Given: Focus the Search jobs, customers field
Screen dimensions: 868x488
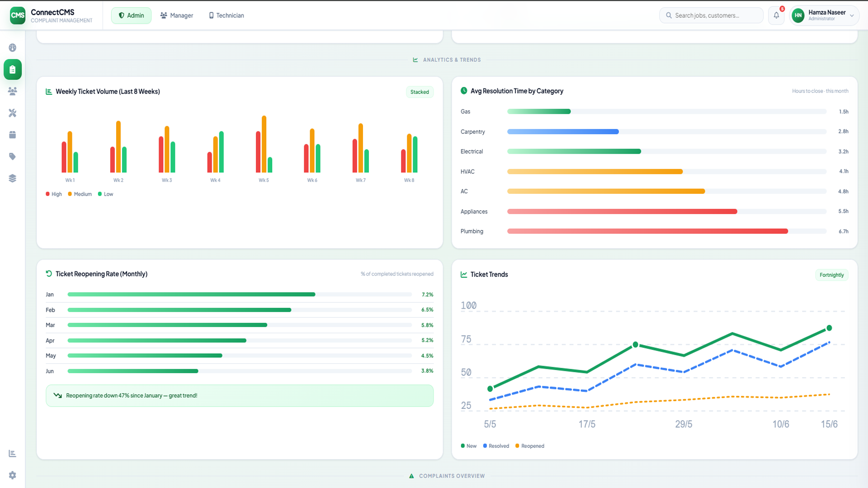Looking at the screenshot, I should [x=711, y=15].
